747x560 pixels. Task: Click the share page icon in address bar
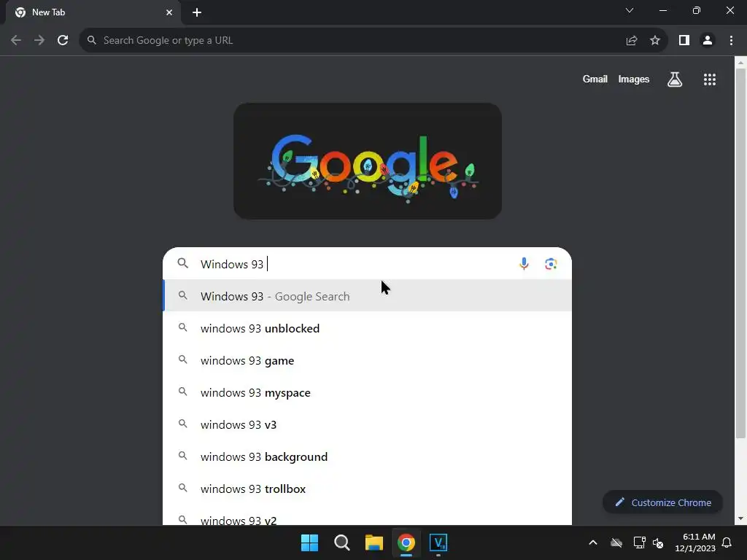632,41
